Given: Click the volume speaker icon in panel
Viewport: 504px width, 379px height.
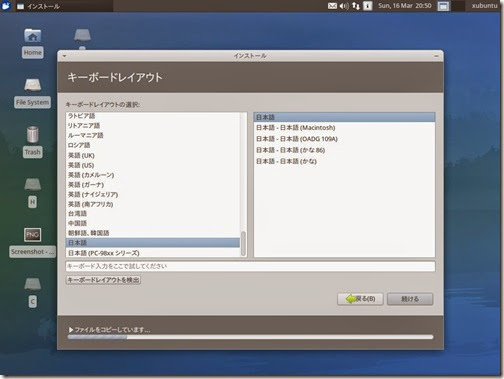Looking at the screenshot, I should pyautogui.click(x=344, y=6).
